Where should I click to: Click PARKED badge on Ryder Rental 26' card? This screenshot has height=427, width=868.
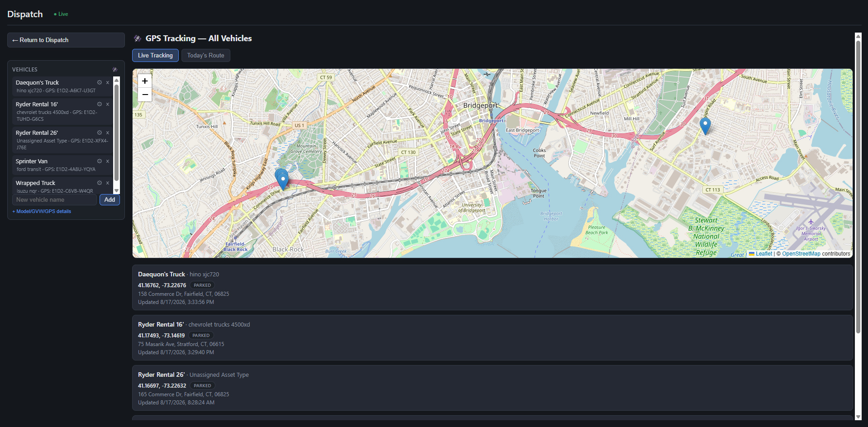tap(202, 386)
